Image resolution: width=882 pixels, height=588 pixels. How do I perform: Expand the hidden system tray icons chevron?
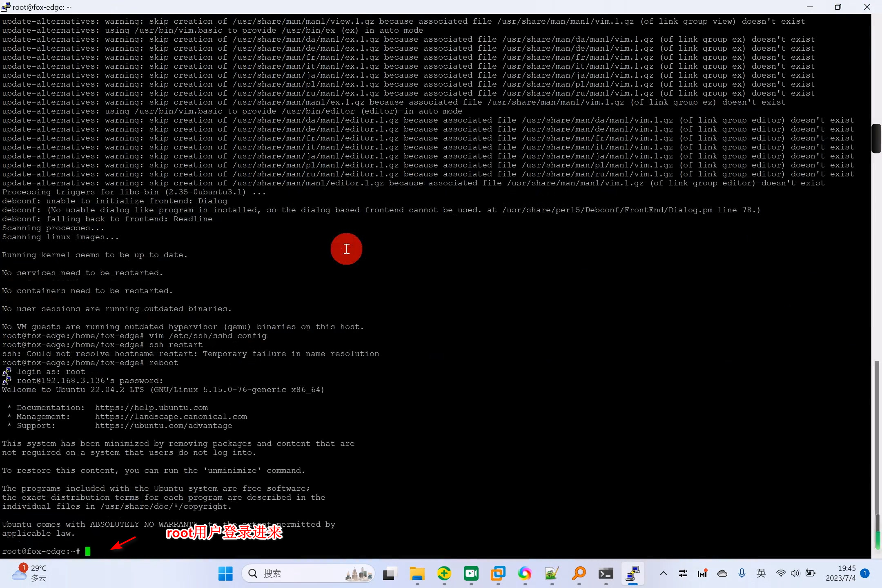(x=664, y=574)
